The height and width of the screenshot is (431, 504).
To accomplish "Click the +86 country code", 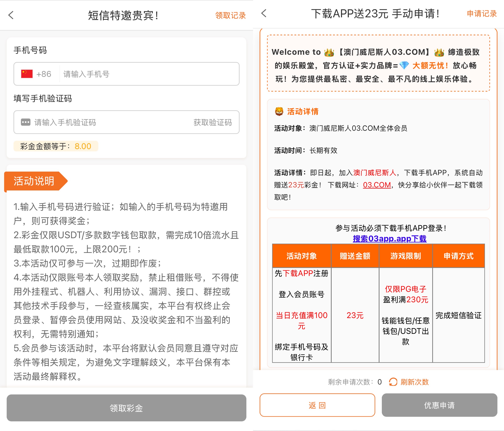I will coord(44,74).
